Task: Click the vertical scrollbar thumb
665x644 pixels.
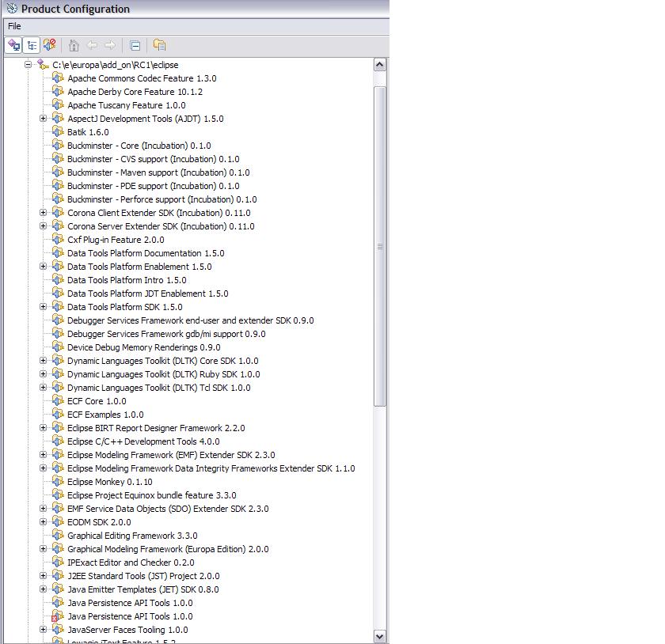Action: (x=379, y=246)
